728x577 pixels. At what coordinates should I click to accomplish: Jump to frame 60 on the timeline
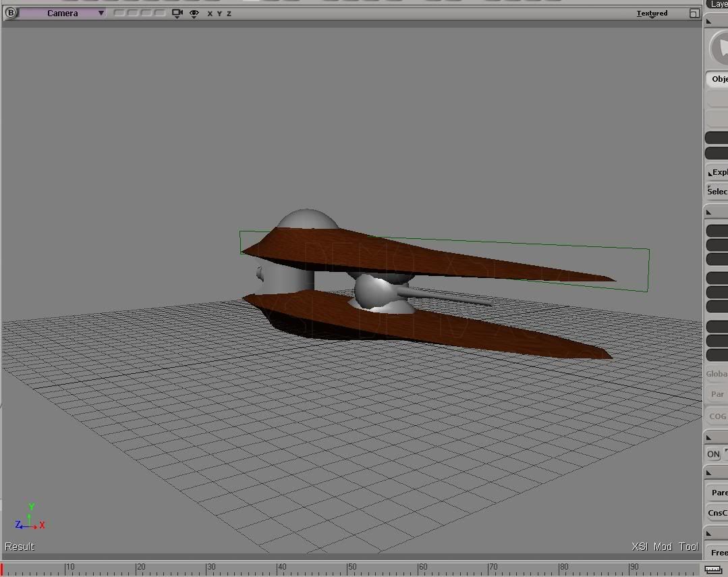tap(422, 568)
